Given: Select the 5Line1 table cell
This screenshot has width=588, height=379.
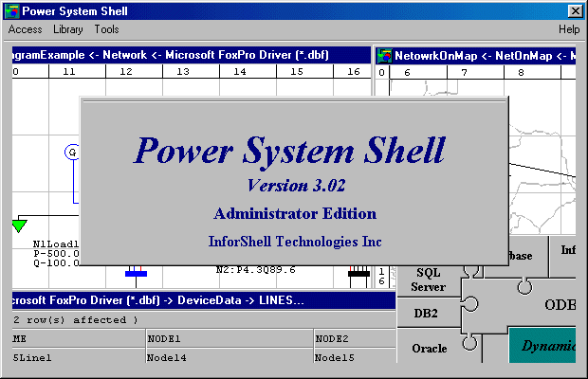Looking at the screenshot, I should coord(79,357).
